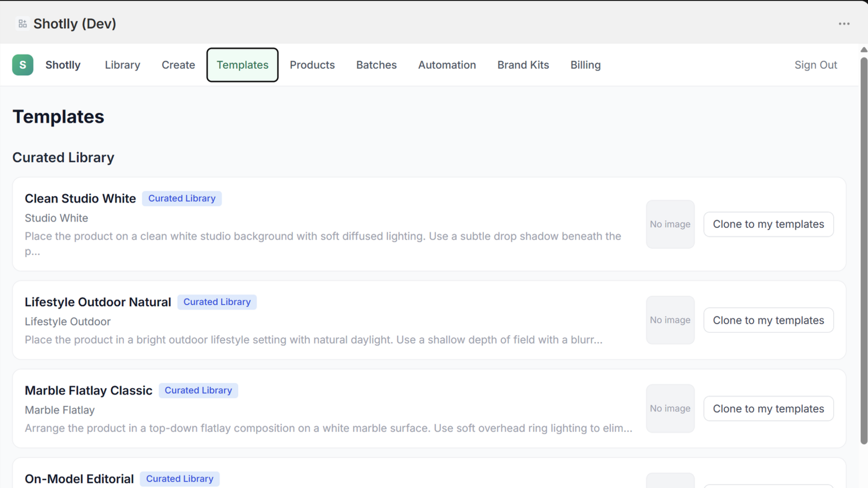Click the Sign Out link
868x488 pixels.
pyautogui.click(x=815, y=65)
